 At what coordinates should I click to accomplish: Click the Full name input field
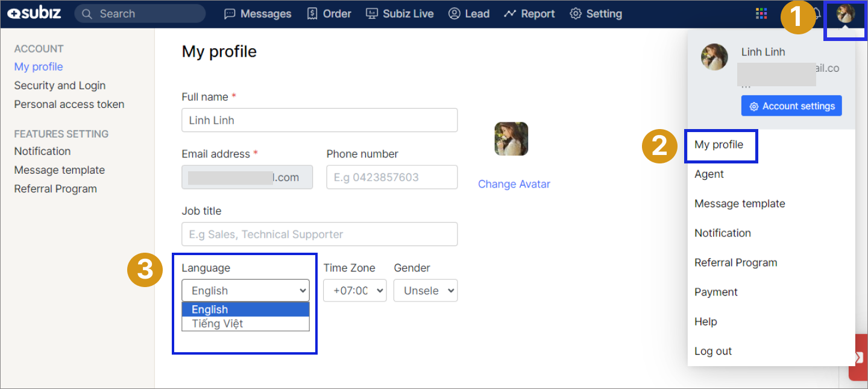click(319, 120)
